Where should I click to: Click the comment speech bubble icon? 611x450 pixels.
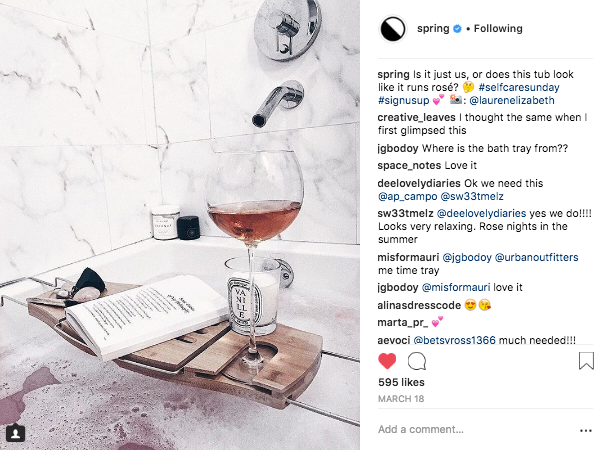[417, 361]
